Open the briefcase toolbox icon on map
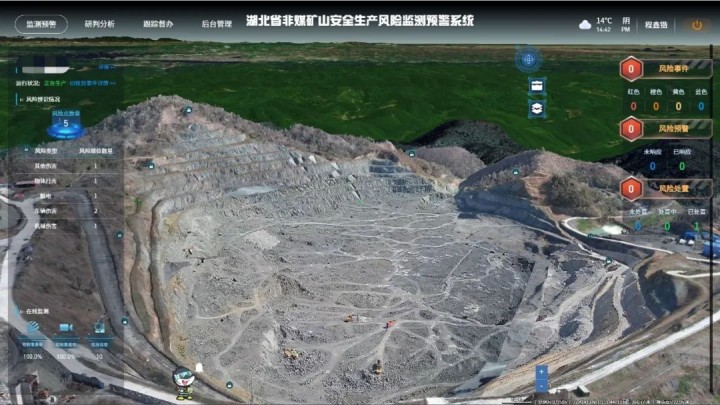The width and height of the screenshot is (720, 405). pos(537,86)
